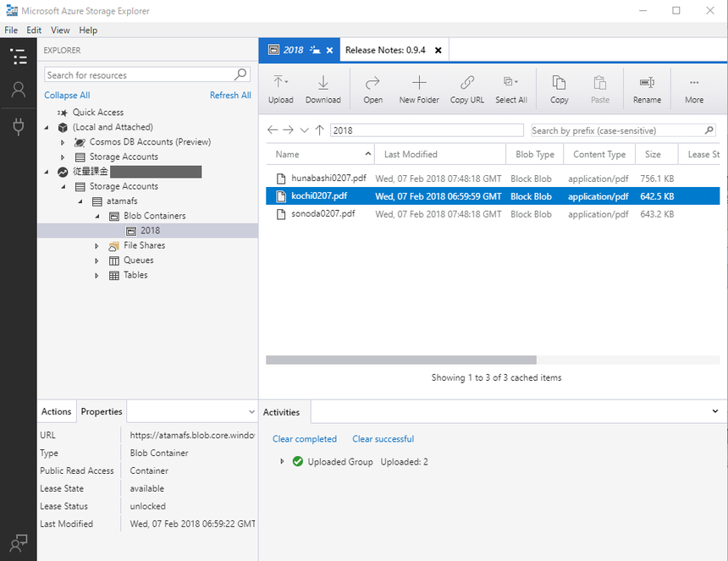Sort by the Name column header
Viewport: 728px width, 561px height.
[x=320, y=155]
